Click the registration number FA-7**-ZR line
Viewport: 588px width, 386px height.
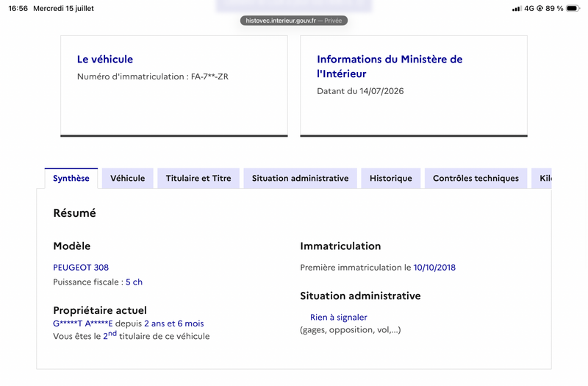[x=153, y=76]
